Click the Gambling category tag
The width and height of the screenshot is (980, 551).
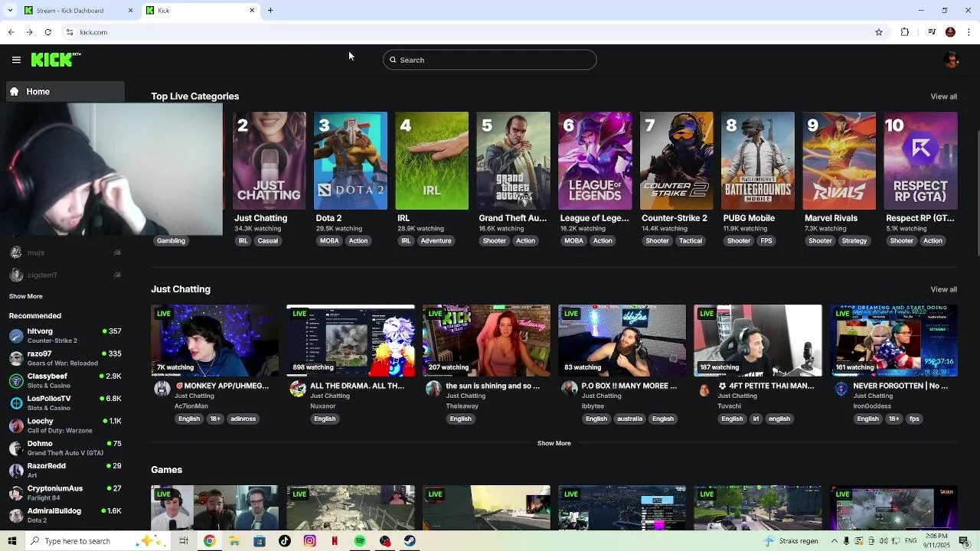(x=171, y=240)
